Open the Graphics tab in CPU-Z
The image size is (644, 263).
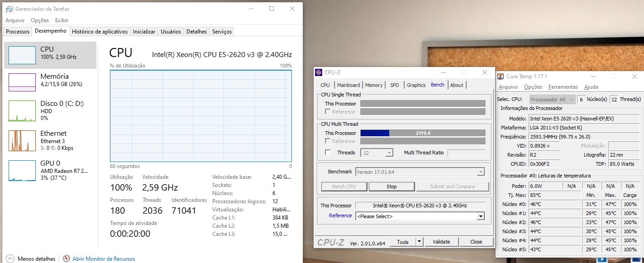pyautogui.click(x=416, y=85)
